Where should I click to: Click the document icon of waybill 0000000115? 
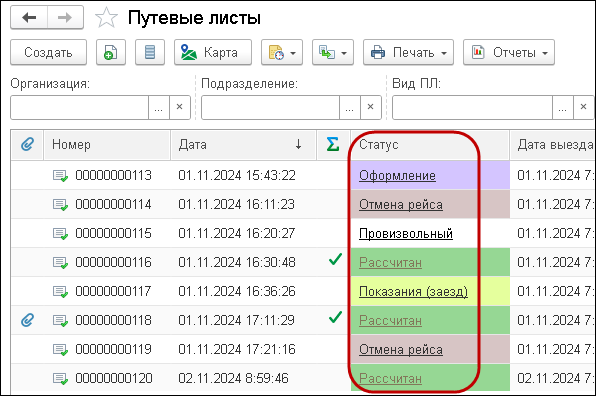[60, 234]
